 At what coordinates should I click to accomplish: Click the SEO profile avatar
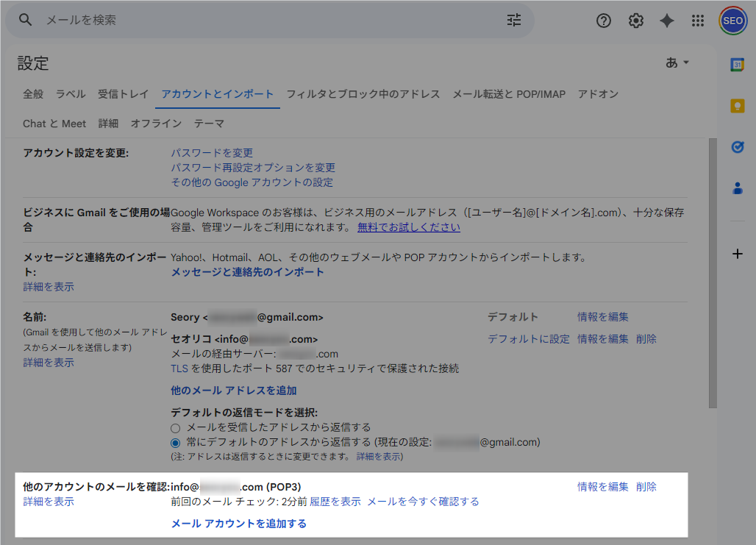(732, 21)
